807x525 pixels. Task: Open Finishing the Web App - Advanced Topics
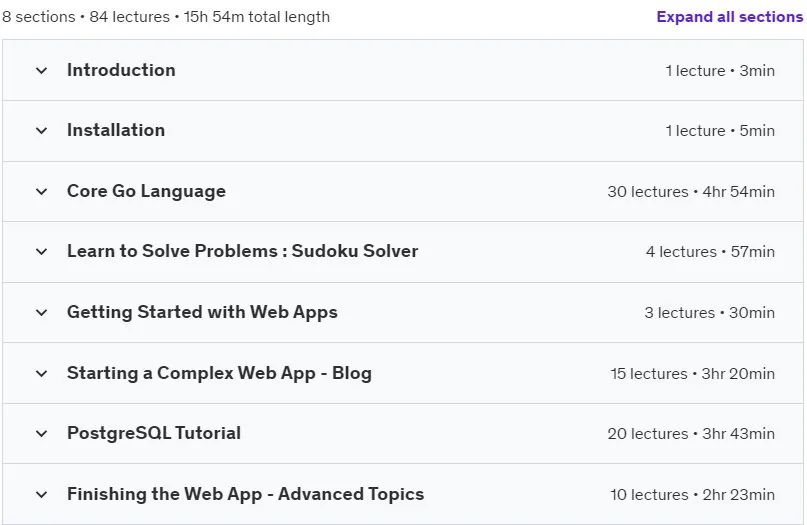pos(245,494)
